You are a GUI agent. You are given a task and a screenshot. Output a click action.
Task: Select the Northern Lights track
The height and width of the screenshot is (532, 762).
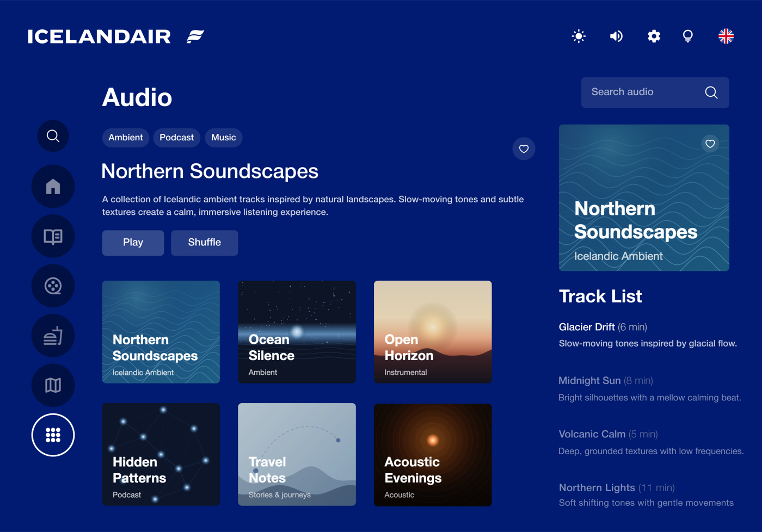[646, 495]
